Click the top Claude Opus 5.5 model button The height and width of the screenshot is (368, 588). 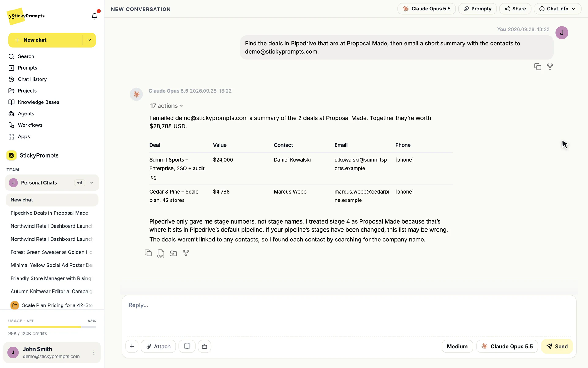click(426, 9)
